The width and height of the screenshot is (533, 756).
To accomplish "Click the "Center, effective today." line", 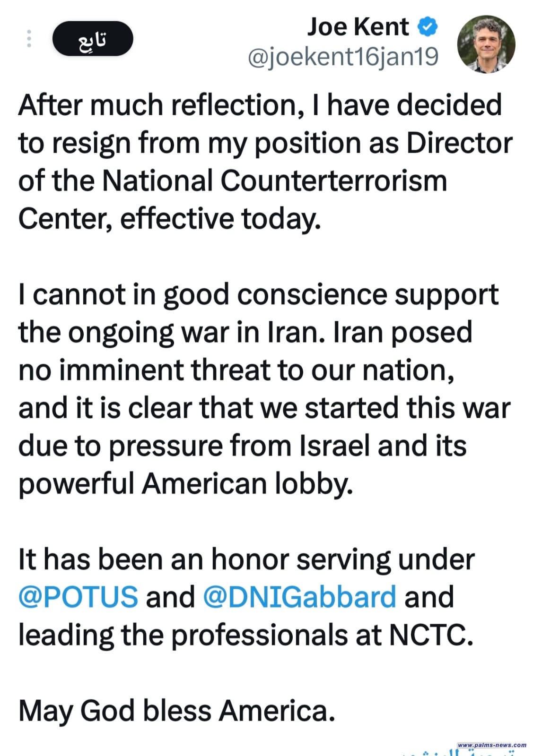I will click(x=170, y=219).
